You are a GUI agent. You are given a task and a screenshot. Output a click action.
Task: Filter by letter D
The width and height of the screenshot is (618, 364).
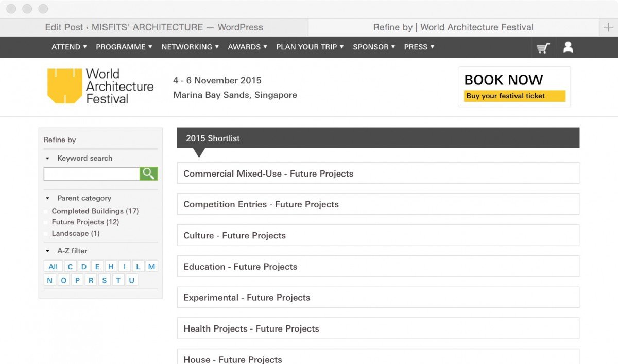coord(83,266)
